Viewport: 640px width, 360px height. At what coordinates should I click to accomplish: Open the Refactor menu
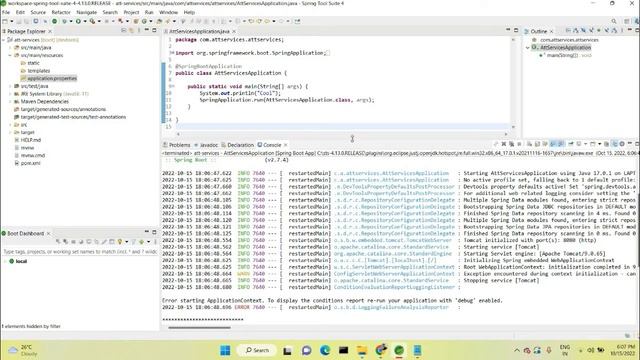[61, 12]
